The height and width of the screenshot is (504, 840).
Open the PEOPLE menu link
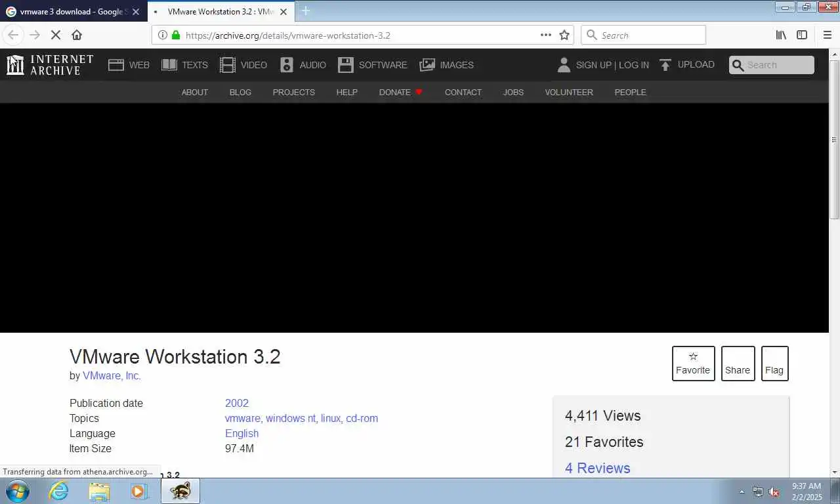(631, 93)
